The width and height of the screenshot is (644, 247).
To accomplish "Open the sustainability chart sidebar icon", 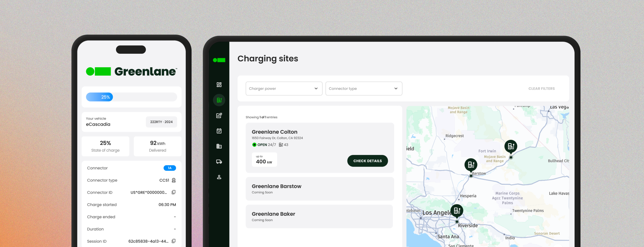I will pyautogui.click(x=219, y=116).
